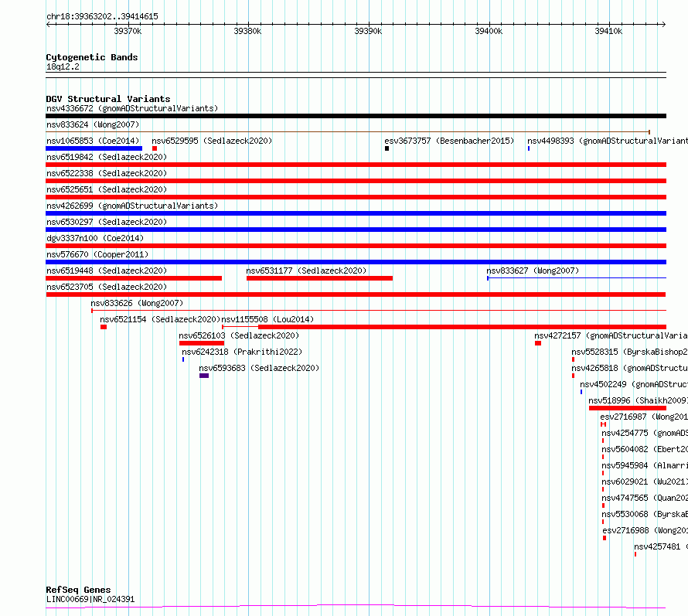Open the LINC00669|NR_024391 gene label
The image size is (688, 616).
(90, 599)
